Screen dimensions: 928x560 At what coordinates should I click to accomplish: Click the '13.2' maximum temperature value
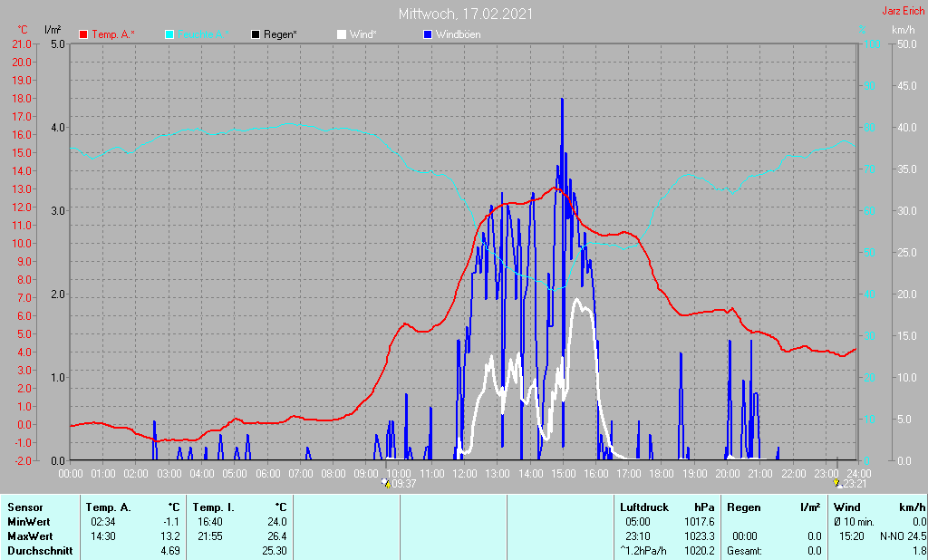[x=169, y=536]
